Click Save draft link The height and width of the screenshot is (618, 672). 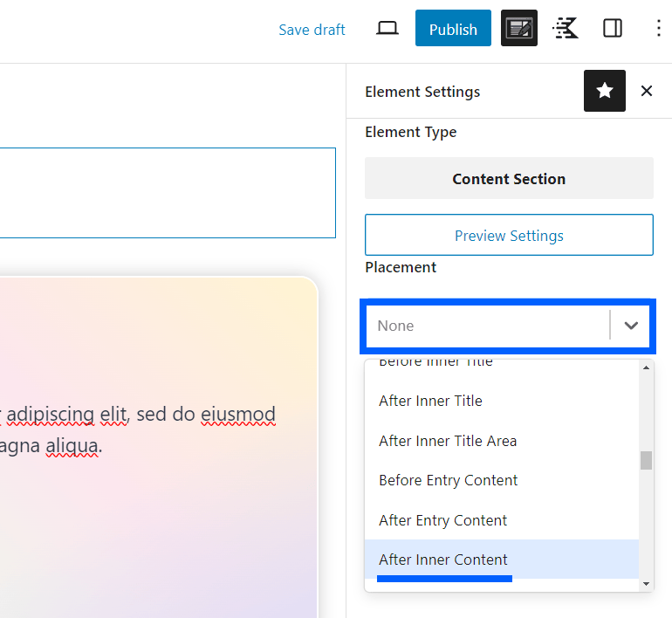[312, 30]
